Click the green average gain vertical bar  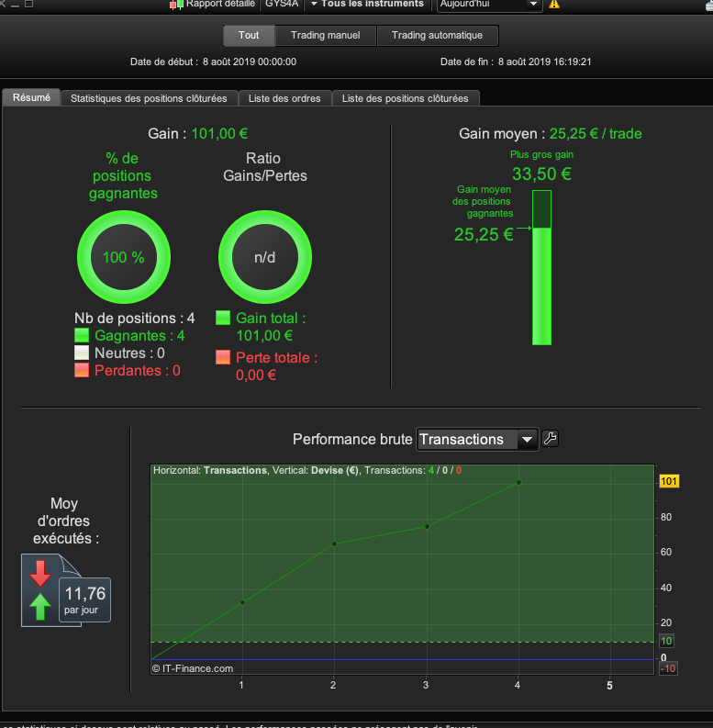541,268
